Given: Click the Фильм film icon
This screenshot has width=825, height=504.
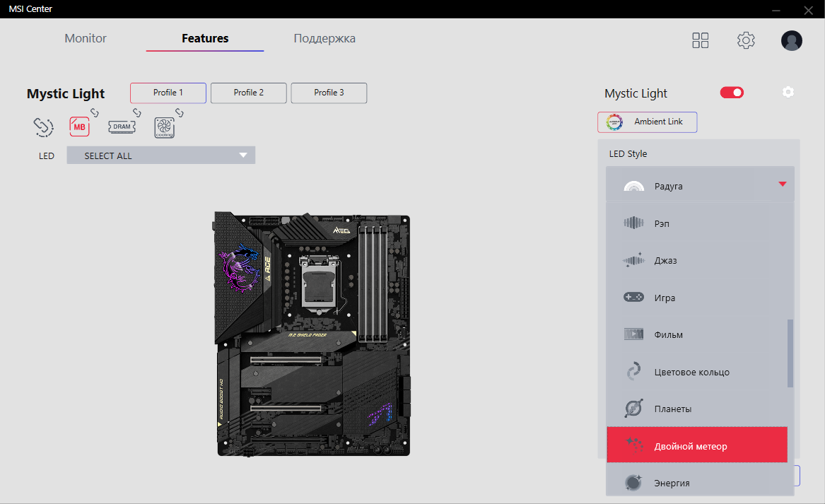Looking at the screenshot, I should (x=633, y=334).
